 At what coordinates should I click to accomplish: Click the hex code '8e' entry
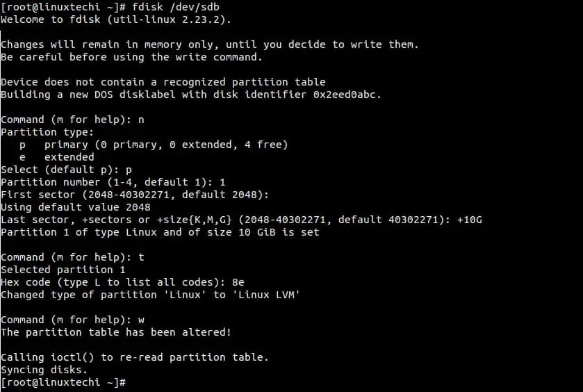(x=238, y=282)
